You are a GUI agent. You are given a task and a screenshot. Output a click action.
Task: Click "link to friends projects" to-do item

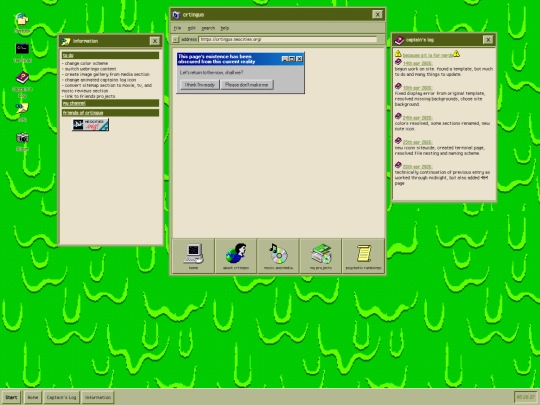pyautogui.click(x=88, y=96)
